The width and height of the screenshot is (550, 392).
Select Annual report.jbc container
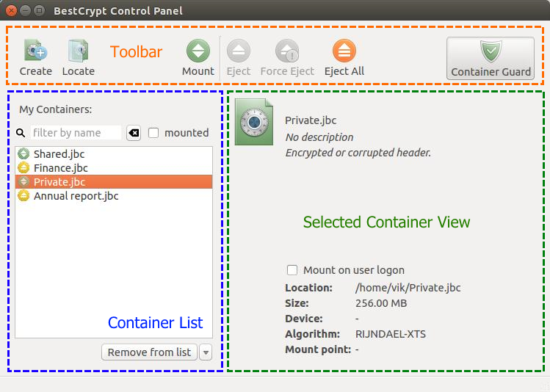tap(114, 196)
